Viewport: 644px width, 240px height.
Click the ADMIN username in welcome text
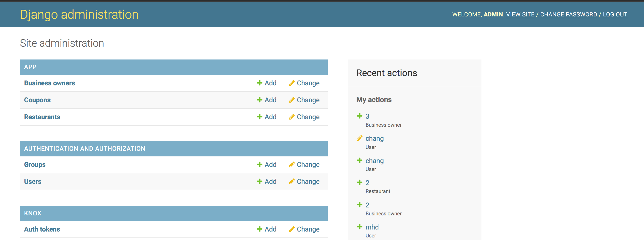click(x=493, y=15)
